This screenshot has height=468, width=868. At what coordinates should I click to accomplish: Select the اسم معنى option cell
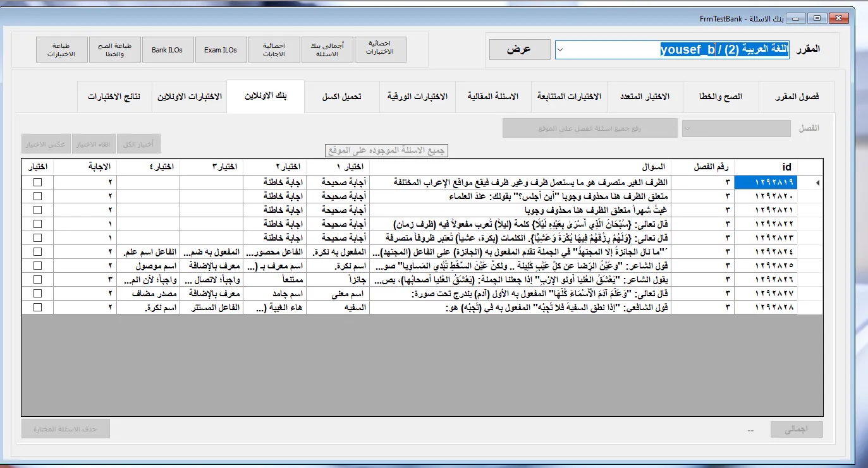(338, 293)
